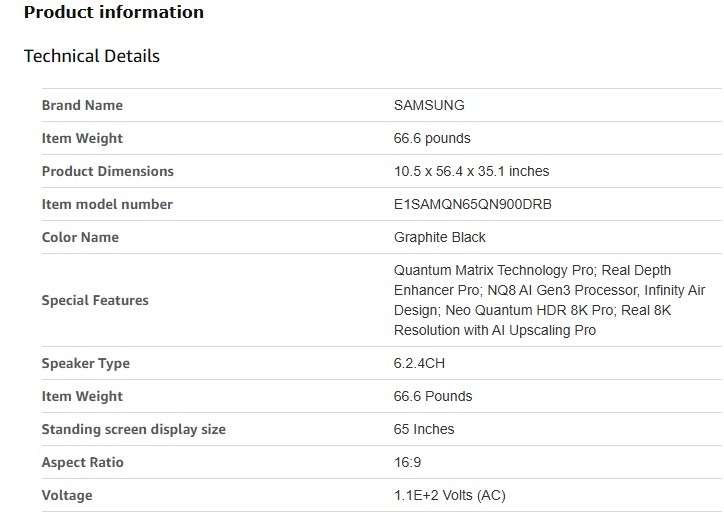Image resolution: width=724 pixels, height=523 pixels.
Task: Click the Aspect Ratio label
Action: coord(83,462)
